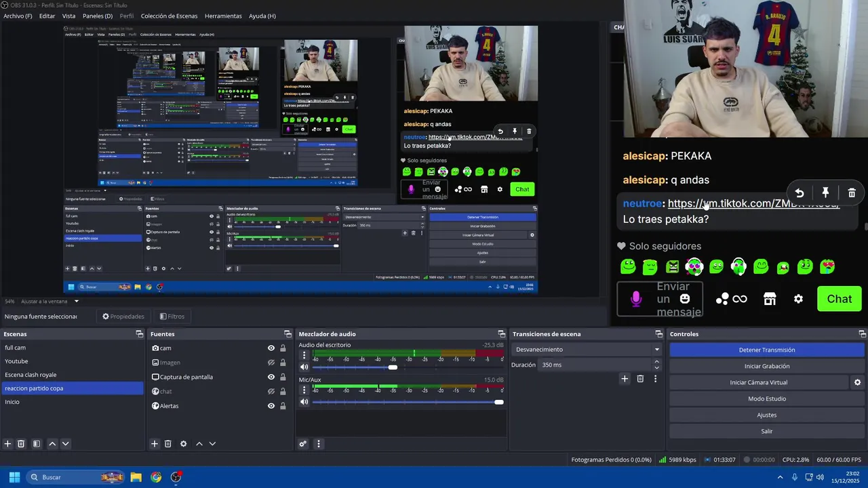Remove scene transition with trash icon
Viewport: 868px width, 488px height.
tap(640, 379)
